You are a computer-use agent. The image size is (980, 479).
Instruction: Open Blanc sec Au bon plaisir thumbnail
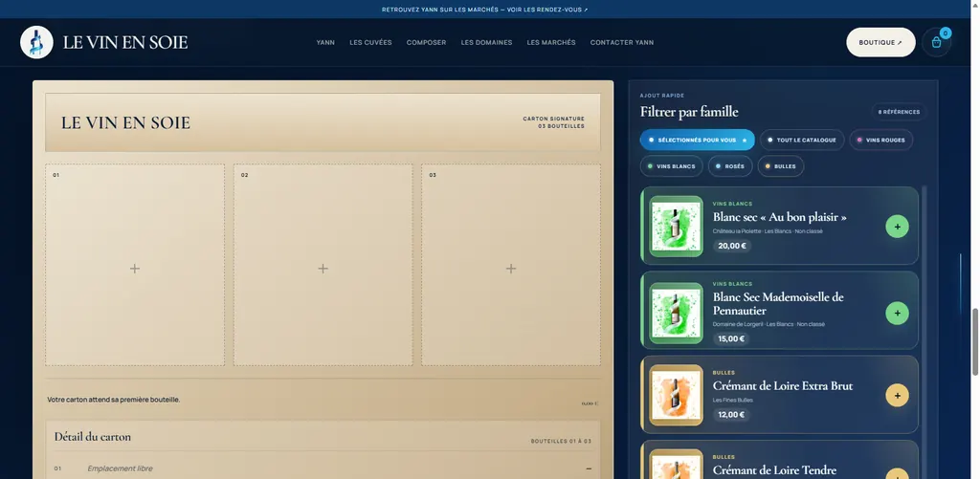677,226
